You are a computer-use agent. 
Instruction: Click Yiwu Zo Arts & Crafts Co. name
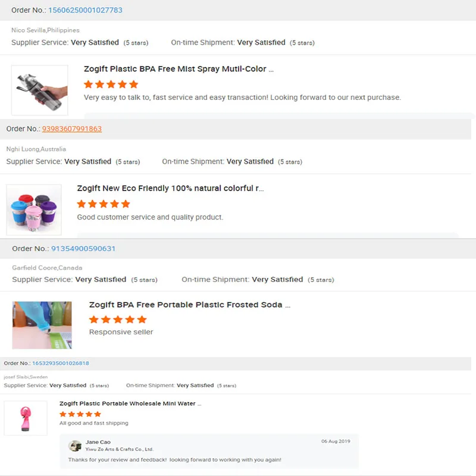tap(120, 450)
